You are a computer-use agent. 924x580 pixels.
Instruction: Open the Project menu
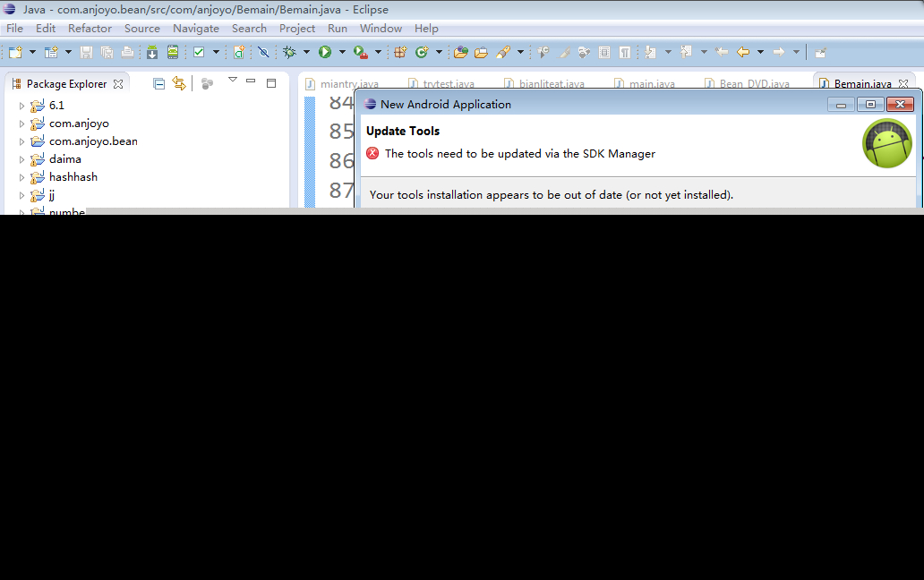point(297,29)
